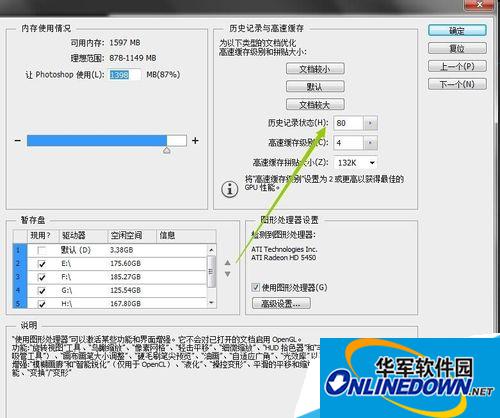
Task: Click the scratch disk list scrollbar thumb
Action: 211,272
